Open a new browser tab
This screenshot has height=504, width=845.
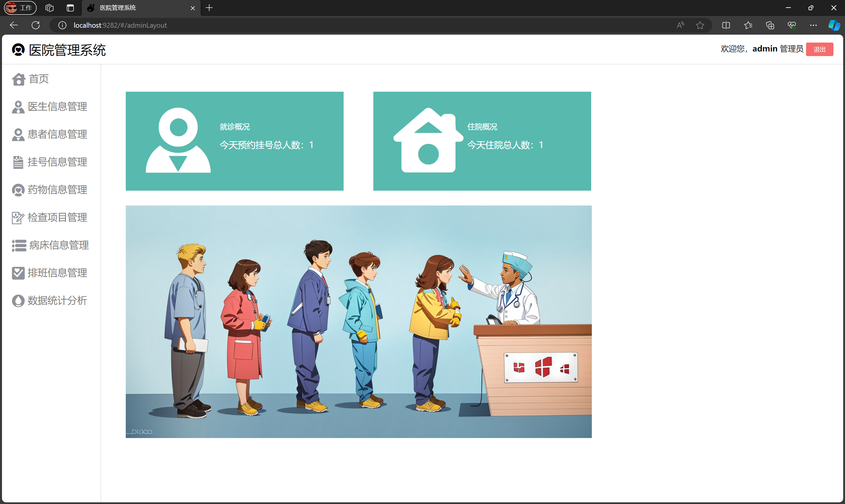pos(209,8)
